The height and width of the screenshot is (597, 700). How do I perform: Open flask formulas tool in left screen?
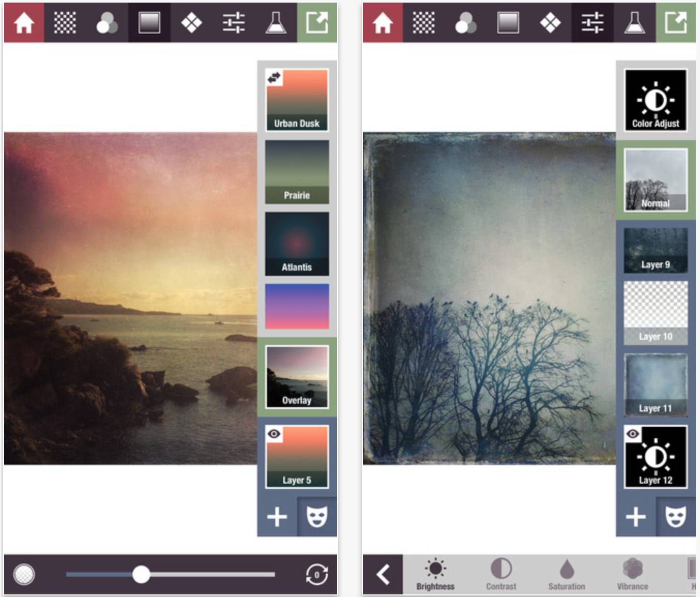point(276,23)
